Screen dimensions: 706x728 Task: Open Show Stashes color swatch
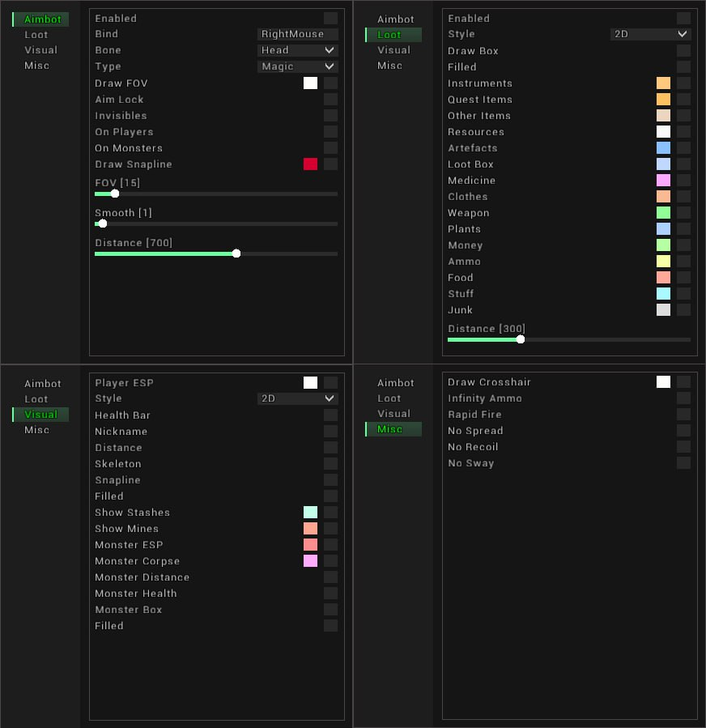coord(310,512)
